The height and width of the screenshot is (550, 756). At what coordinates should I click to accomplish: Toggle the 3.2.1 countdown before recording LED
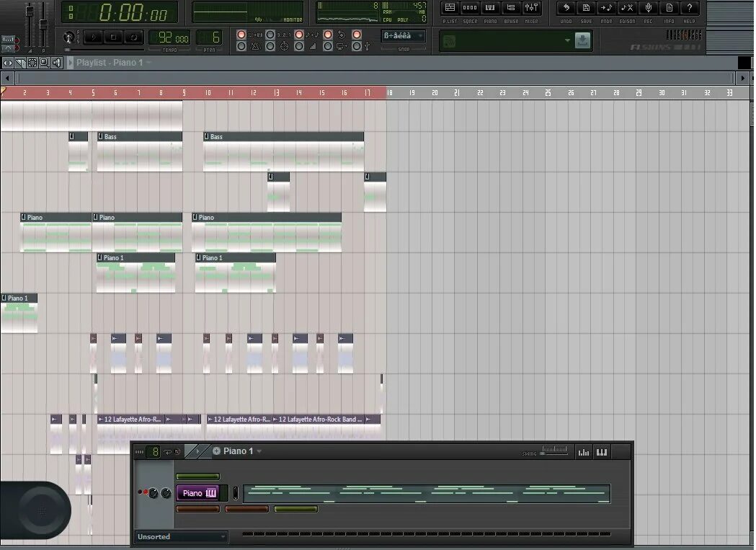[x=270, y=35]
